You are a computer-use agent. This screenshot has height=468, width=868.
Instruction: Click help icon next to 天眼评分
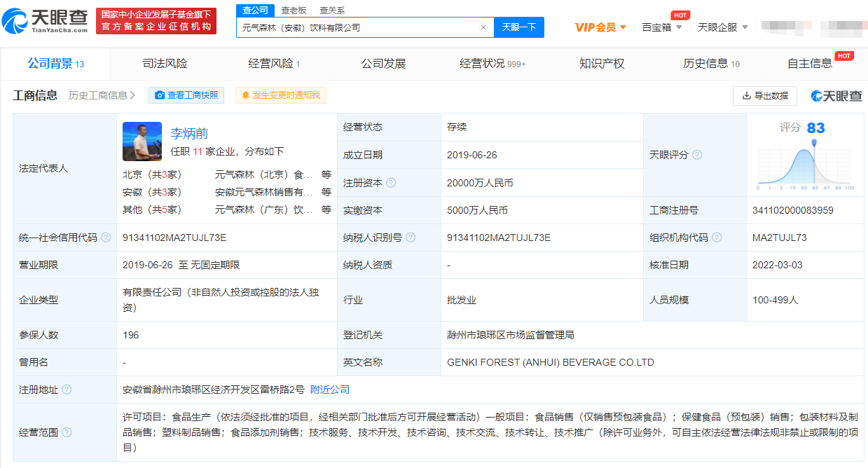(x=697, y=155)
